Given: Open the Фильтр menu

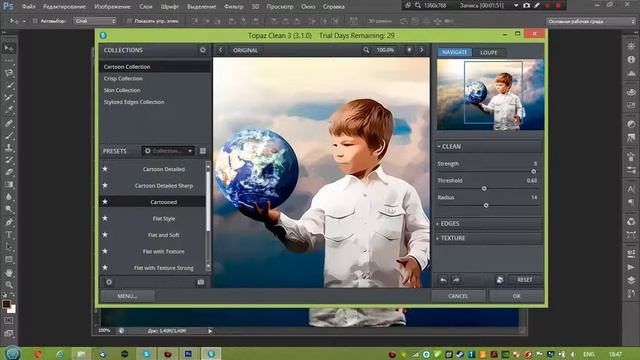Looking at the screenshot, I should point(233,7).
